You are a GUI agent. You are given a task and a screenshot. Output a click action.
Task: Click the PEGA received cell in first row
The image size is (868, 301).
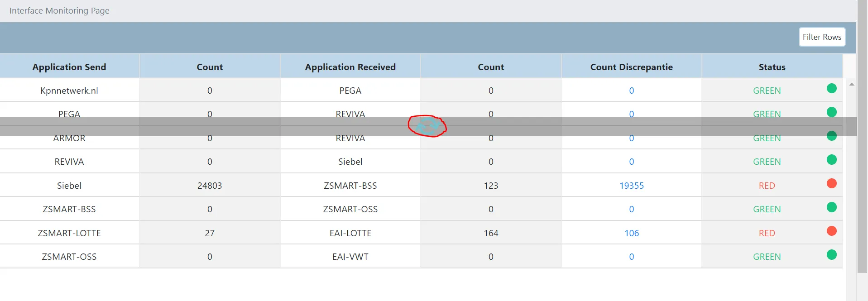pyautogui.click(x=350, y=91)
